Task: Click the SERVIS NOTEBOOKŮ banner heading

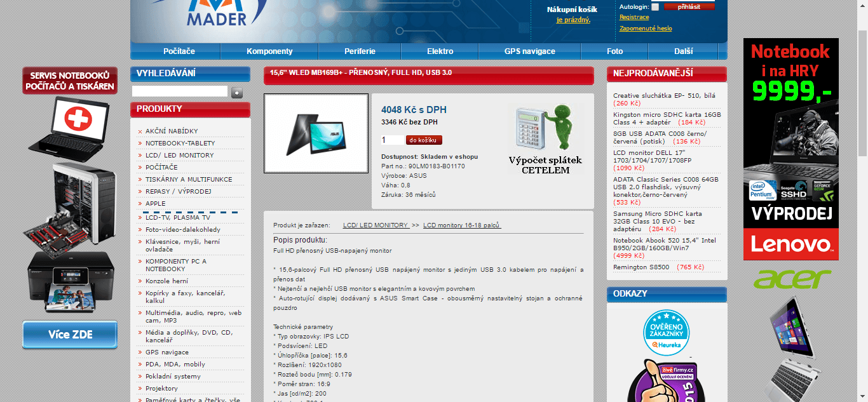Action: [70, 81]
